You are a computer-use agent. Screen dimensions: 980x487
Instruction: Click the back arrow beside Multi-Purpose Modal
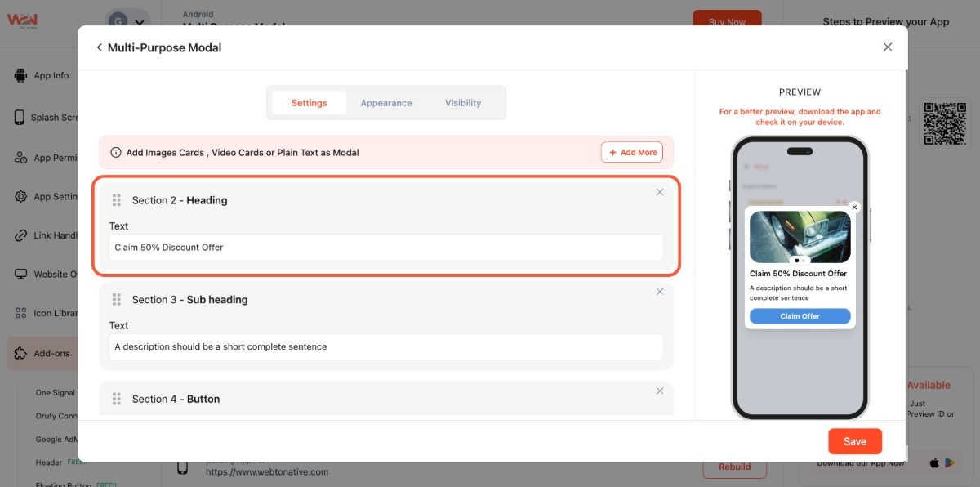pos(100,47)
